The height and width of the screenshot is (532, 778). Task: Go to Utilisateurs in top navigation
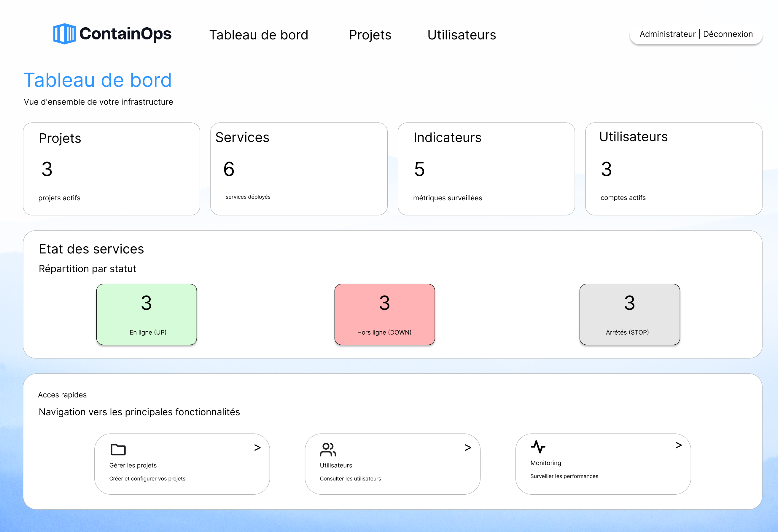[461, 35]
